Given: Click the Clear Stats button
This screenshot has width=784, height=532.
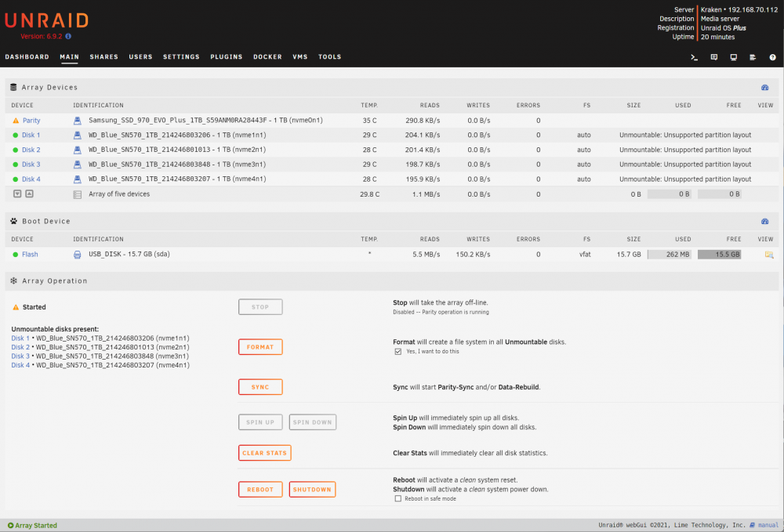Looking at the screenshot, I should pyautogui.click(x=264, y=453).
